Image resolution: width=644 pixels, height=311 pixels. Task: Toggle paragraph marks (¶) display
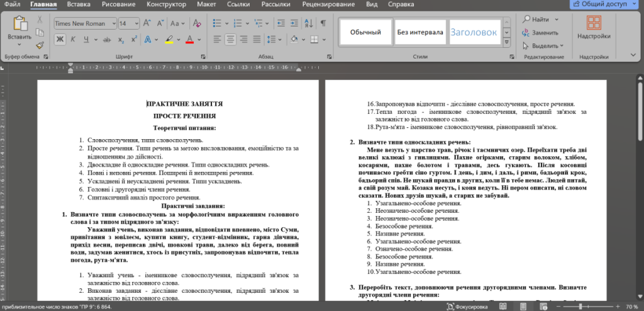point(323,23)
